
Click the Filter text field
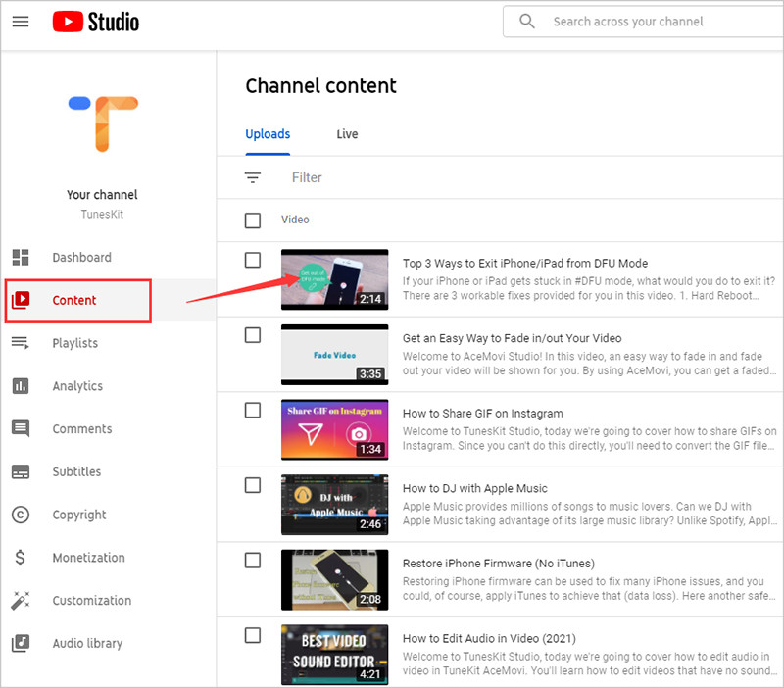point(307,177)
